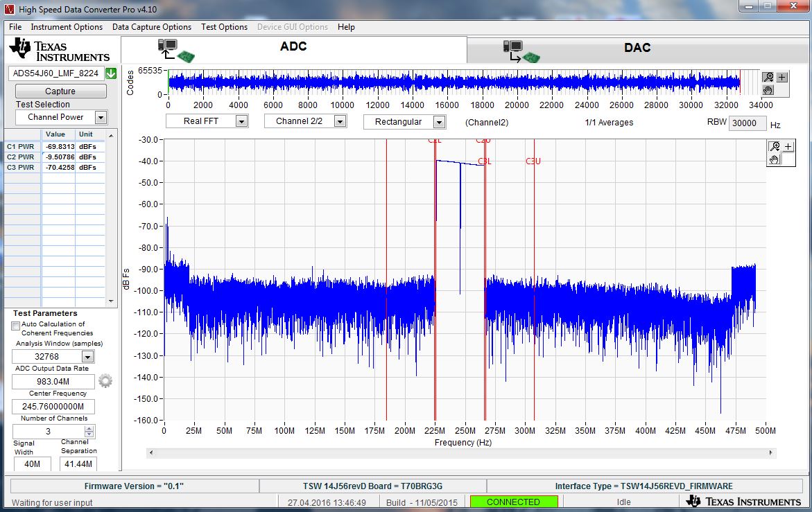This screenshot has width=812, height=512.
Task: Click the green device download arrow icon
Action: point(111,73)
